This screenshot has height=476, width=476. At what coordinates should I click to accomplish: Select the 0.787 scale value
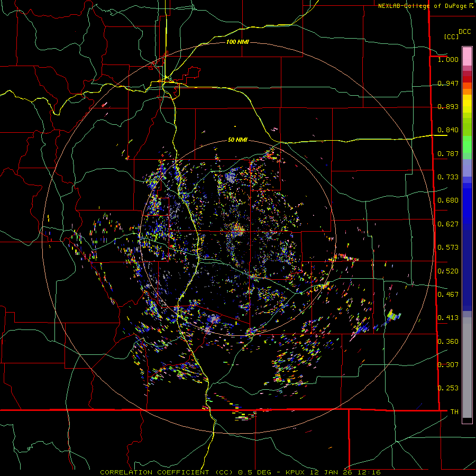click(448, 153)
